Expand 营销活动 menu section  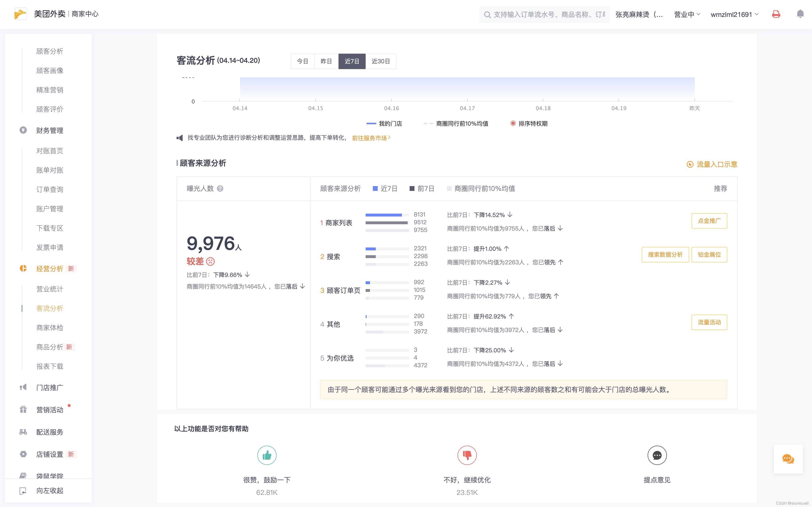tap(50, 410)
